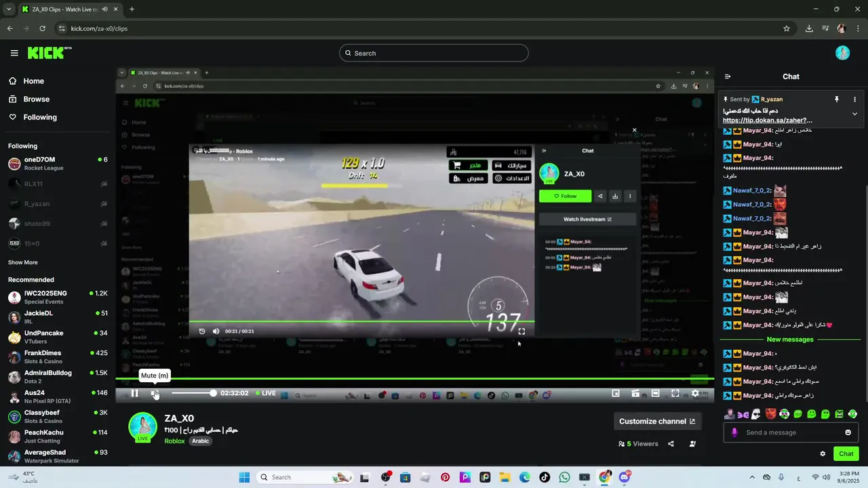The height and width of the screenshot is (488, 868).
Task: Open a new Chrome tab
Action: tap(132, 9)
